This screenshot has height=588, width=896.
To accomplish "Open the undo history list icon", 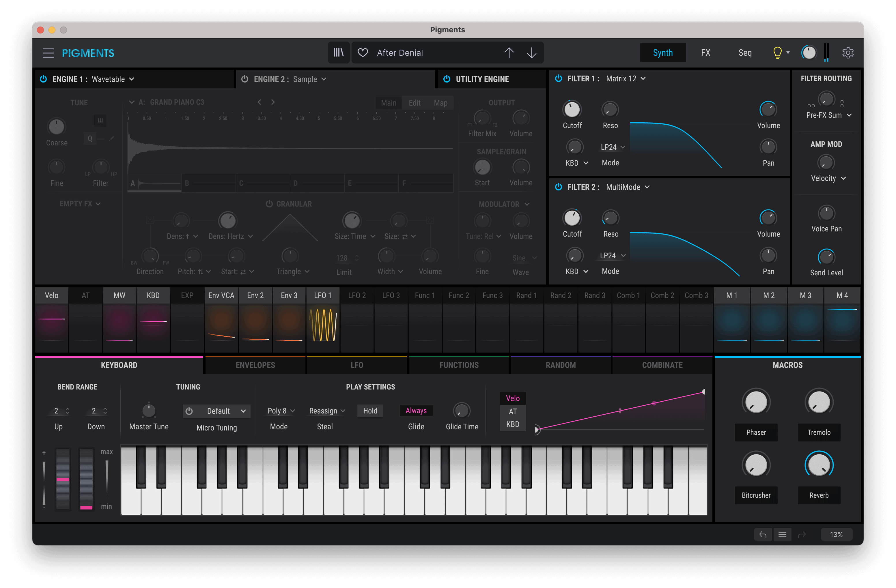I will click(782, 534).
